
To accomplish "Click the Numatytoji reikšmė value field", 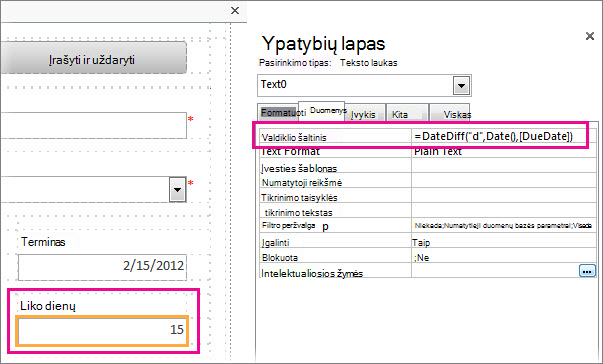I will pos(504,181).
